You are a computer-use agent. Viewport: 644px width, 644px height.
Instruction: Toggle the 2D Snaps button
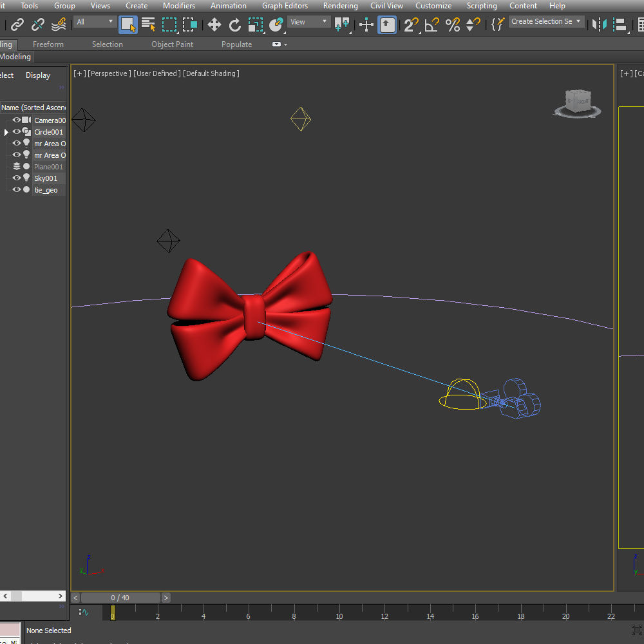[x=411, y=24]
